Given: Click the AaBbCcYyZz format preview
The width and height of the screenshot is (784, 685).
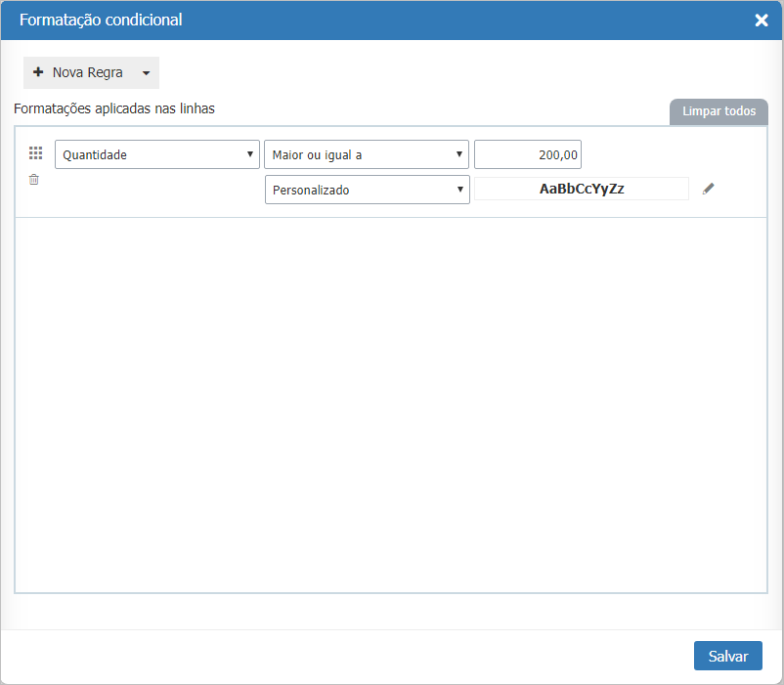Looking at the screenshot, I should [582, 189].
